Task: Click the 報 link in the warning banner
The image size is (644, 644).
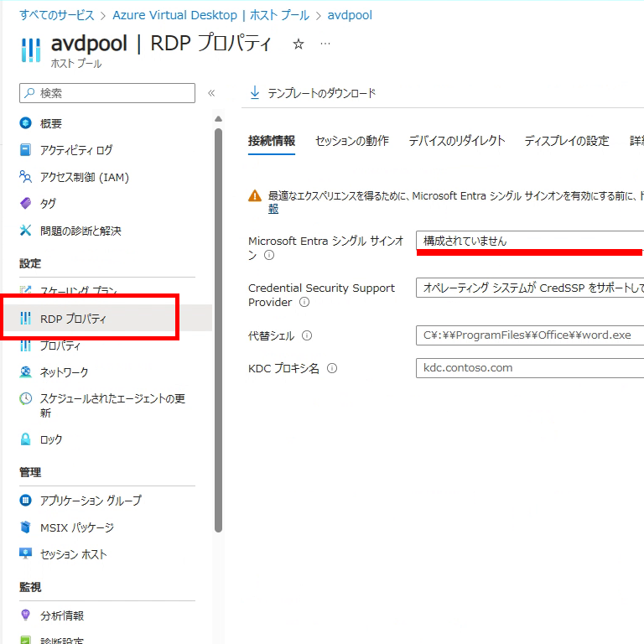Action: click(273, 209)
